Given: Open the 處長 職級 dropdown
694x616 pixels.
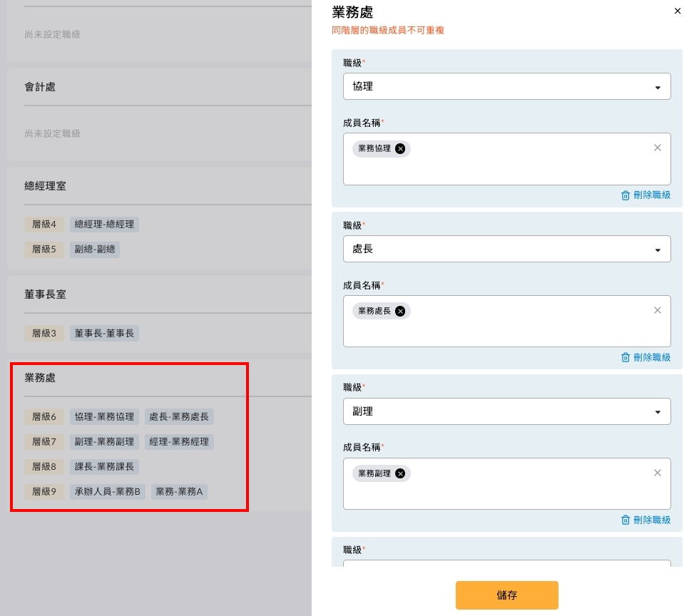Looking at the screenshot, I should pyautogui.click(x=507, y=249).
